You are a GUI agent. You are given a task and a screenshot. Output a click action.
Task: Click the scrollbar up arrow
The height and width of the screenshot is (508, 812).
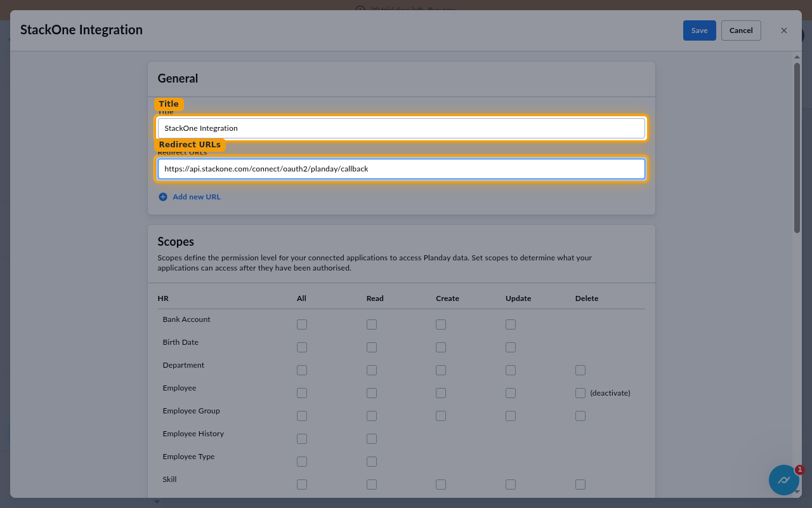(797, 57)
